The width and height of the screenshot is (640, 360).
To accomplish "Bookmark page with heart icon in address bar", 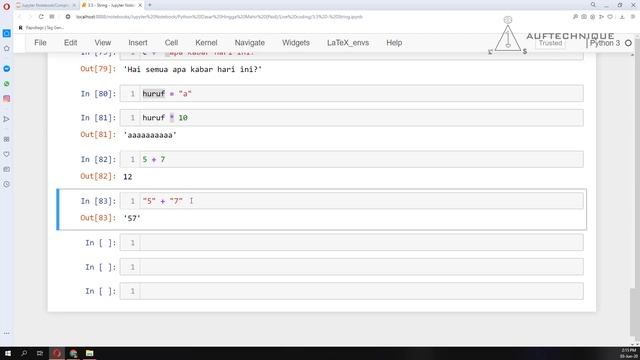I will [x=610, y=17].
